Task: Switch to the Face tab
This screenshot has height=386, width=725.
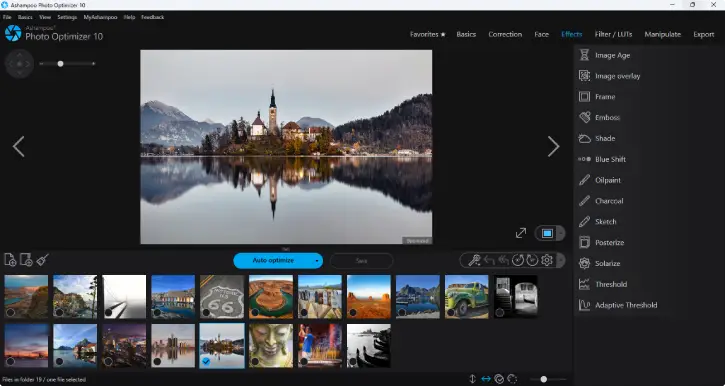Action: click(x=541, y=34)
